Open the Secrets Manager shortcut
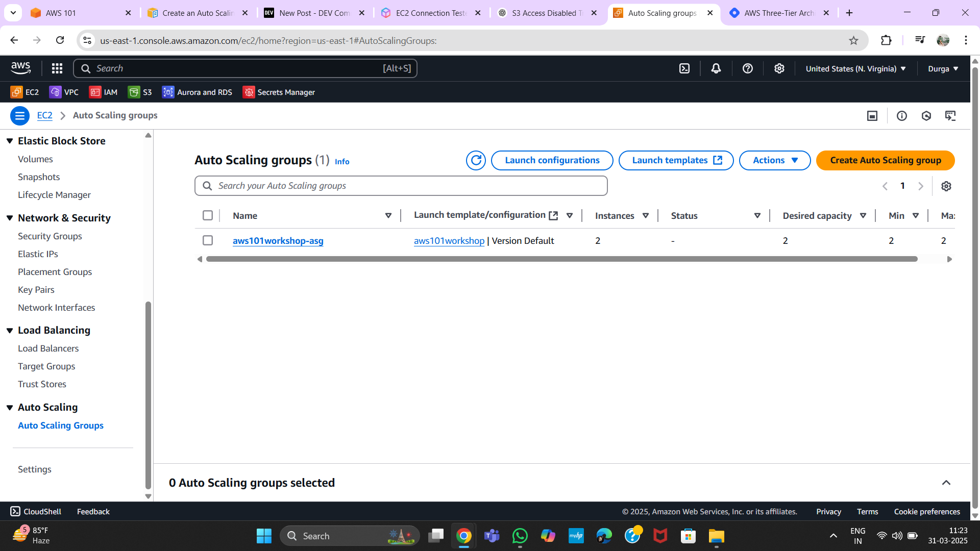The height and width of the screenshot is (551, 980). (279, 92)
